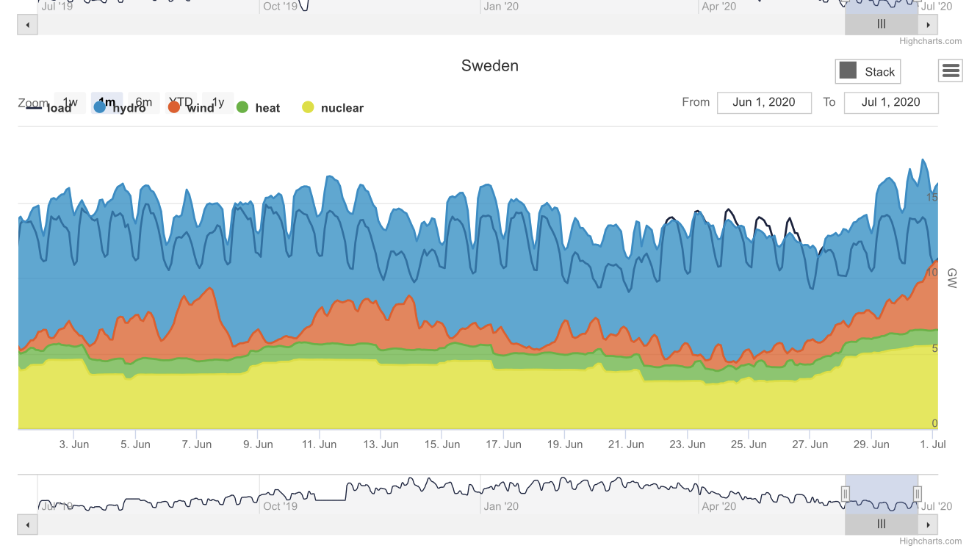
Task: Toggle the heat series in legend
Action: (258, 108)
